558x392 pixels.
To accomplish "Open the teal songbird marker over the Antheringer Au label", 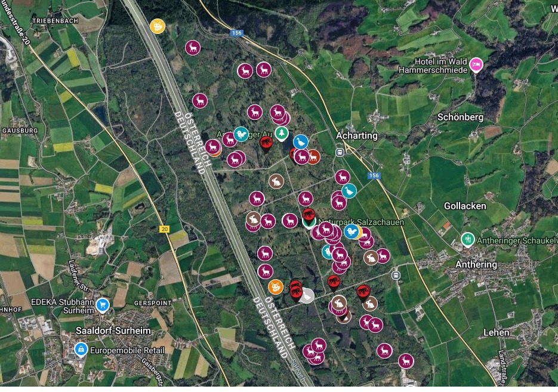I will coord(241,134).
